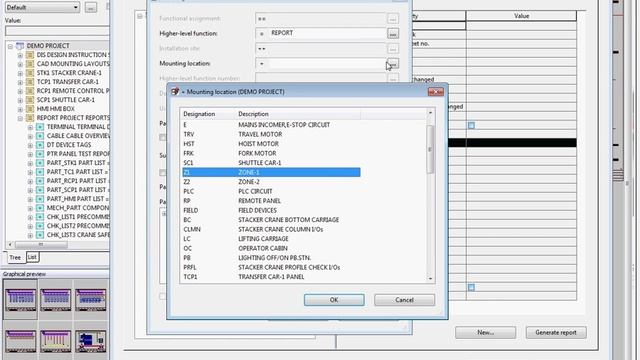Click the list scrollbar down arrow
The width and height of the screenshot is (640, 360).
tap(430, 279)
